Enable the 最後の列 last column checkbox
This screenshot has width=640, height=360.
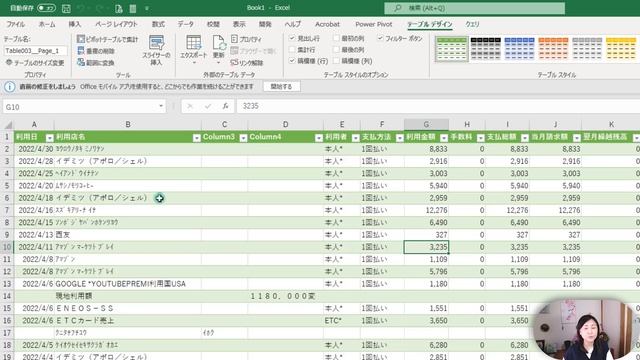point(336,49)
